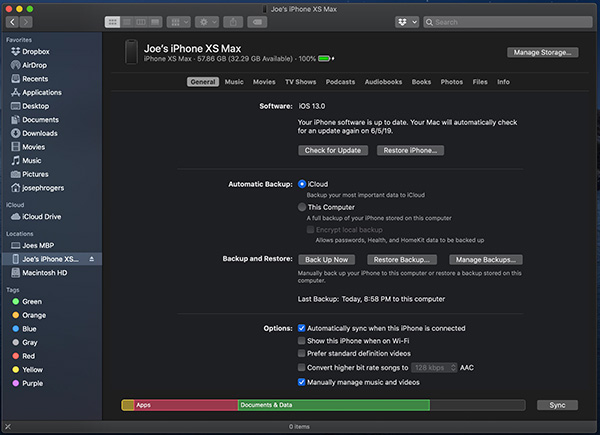Screen dimensions: 600x435
Task: Click Restore Backup button
Action: pos(401,260)
